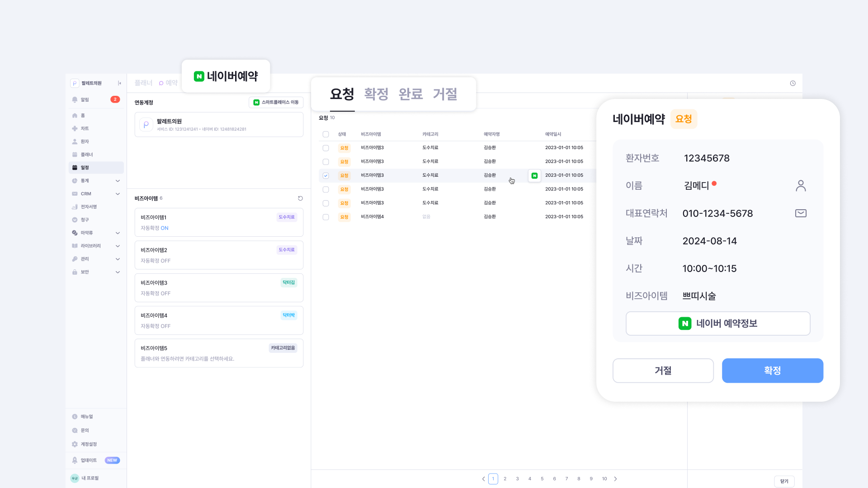Open the 차트 cross icon in sidebar

tap(75, 129)
